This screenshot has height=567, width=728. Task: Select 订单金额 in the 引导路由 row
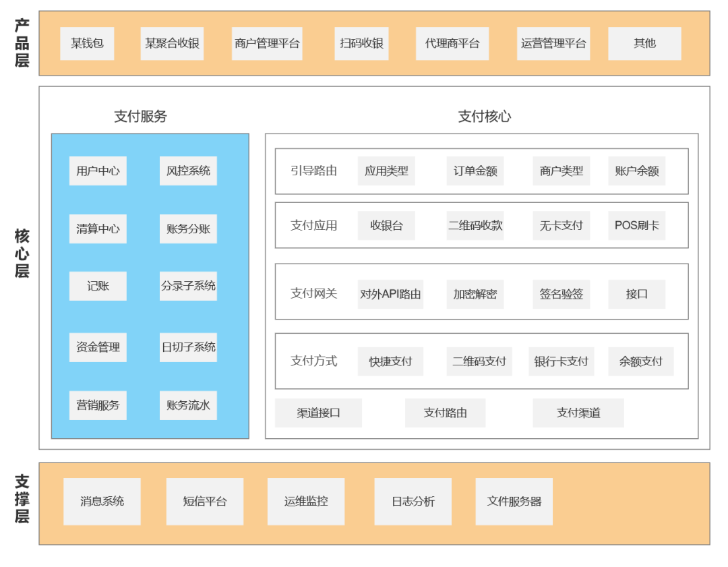[475, 171]
